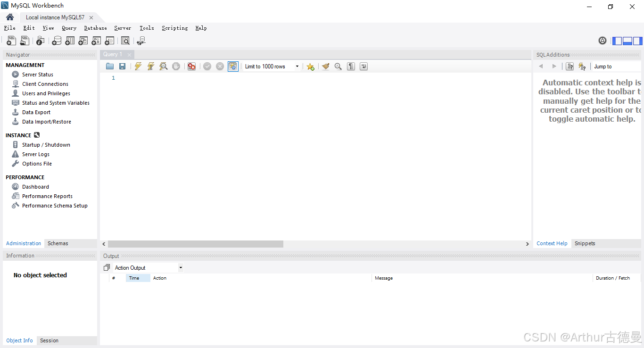The width and height of the screenshot is (644, 348).
Task: Open the Database menu
Action: (x=95, y=28)
